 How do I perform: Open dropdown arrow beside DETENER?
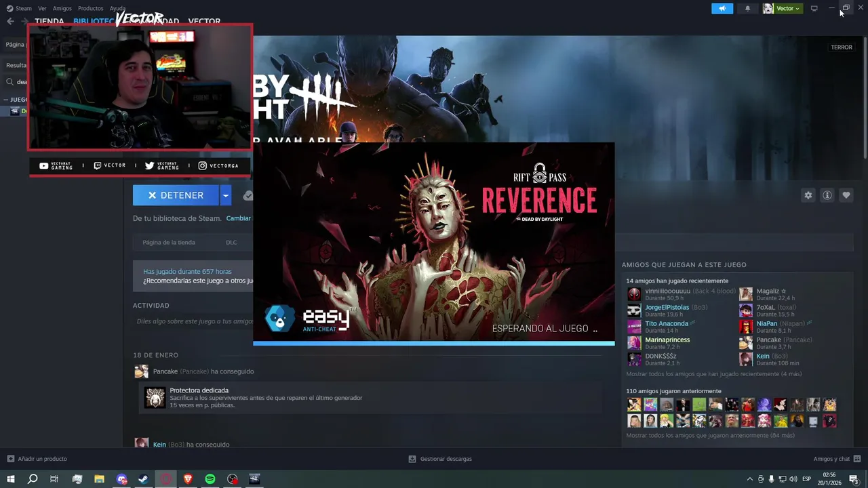coord(226,195)
